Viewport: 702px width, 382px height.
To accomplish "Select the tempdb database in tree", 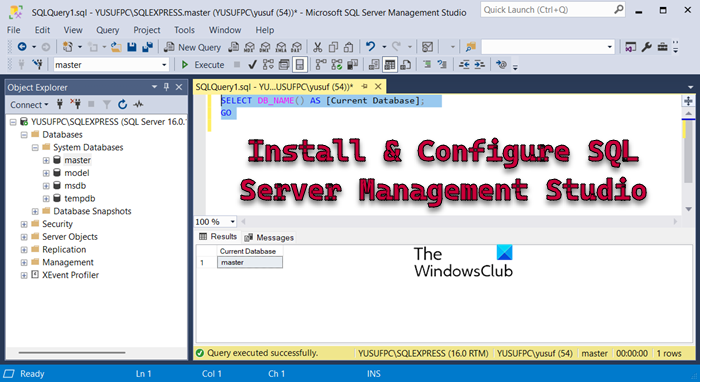I will 79,198.
